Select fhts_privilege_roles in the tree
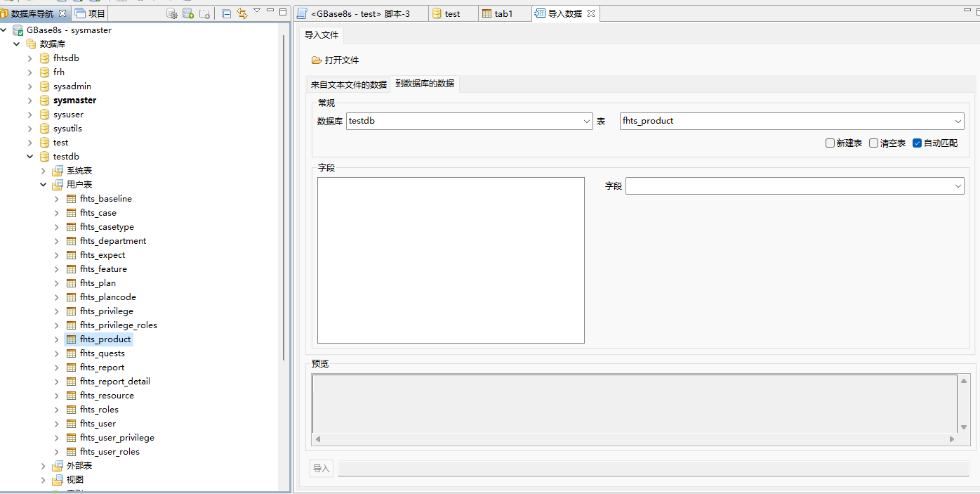 119,325
